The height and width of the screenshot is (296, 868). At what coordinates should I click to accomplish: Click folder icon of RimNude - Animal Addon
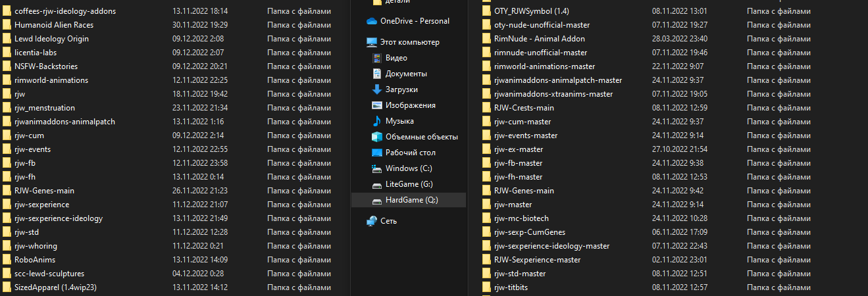tap(487, 39)
